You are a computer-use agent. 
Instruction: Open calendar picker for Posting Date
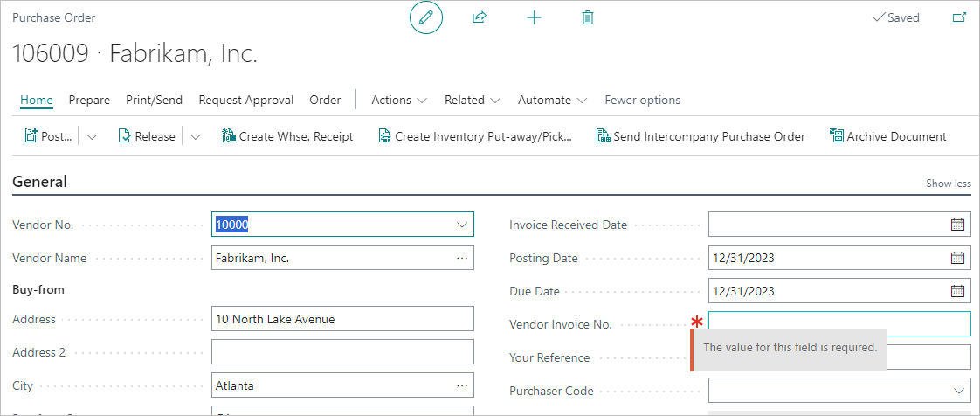coord(957,258)
